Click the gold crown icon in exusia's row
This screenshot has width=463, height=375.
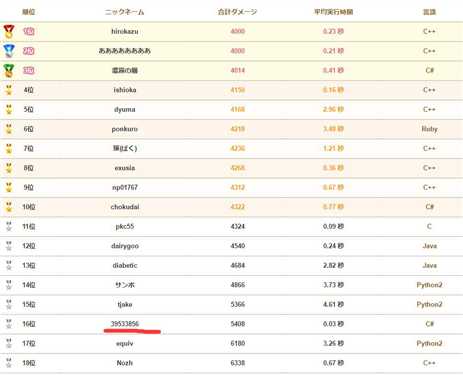(x=9, y=168)
